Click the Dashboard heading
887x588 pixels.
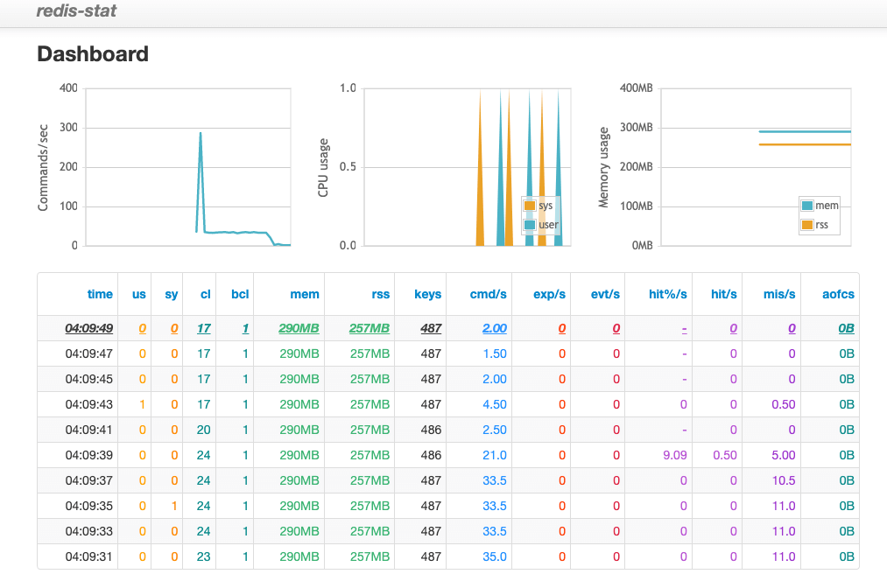coord(93,54)
